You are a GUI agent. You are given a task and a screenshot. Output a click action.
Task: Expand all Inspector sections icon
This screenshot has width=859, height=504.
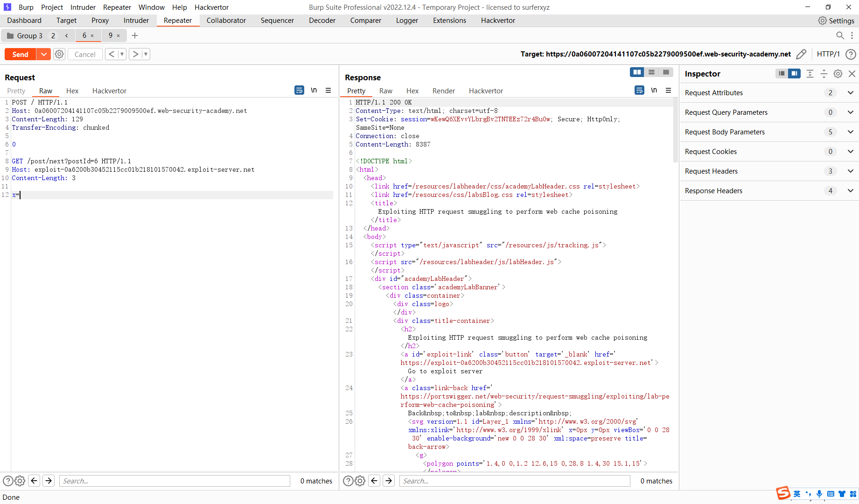point(810,74)
